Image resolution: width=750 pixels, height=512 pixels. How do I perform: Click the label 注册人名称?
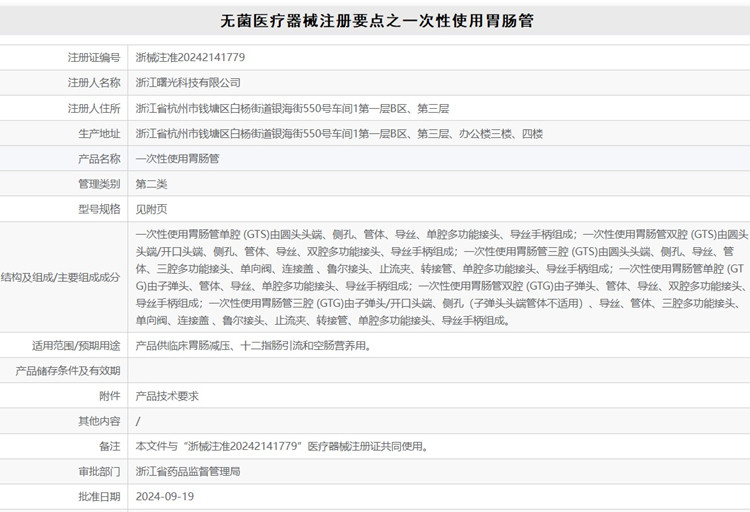coord(94,83)
